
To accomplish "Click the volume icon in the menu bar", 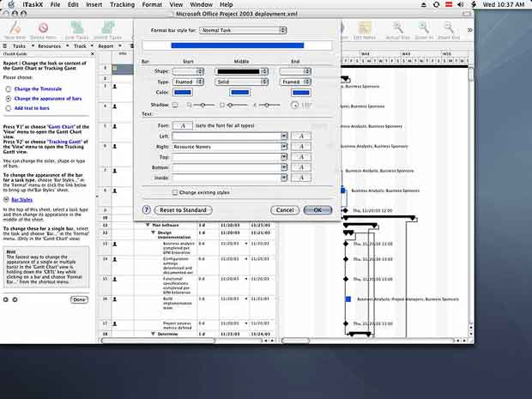I will pos(460,4).
